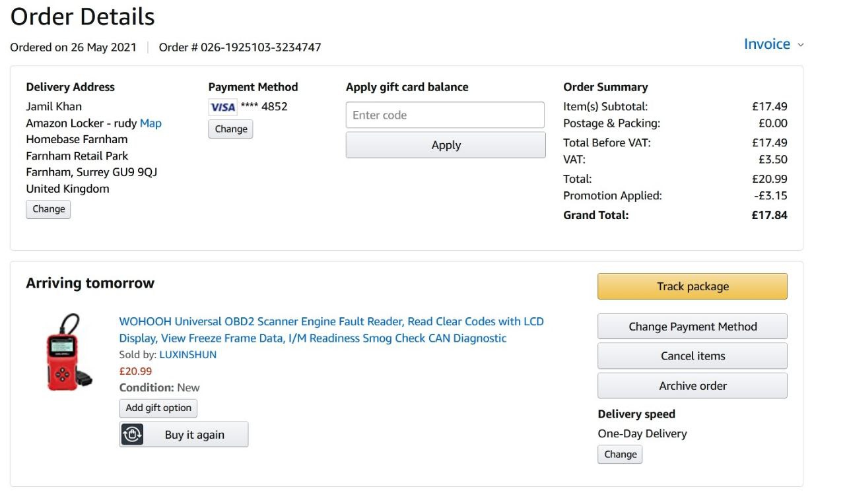
Task: Open the Amazon Locker Map link
Action: (151, 123)
